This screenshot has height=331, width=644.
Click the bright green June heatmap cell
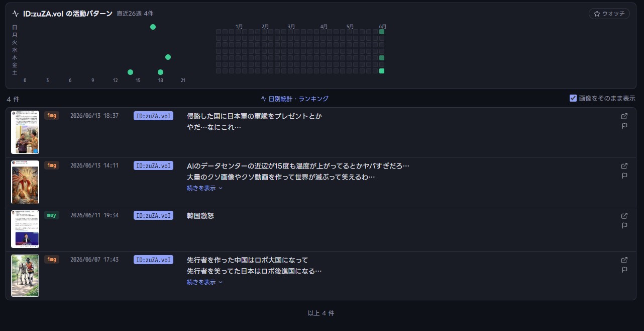click(382, 71)
